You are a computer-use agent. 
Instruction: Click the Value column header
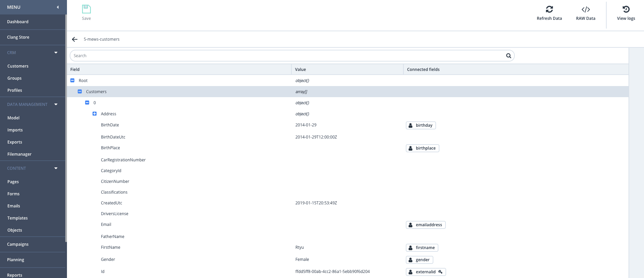(348, 70)
